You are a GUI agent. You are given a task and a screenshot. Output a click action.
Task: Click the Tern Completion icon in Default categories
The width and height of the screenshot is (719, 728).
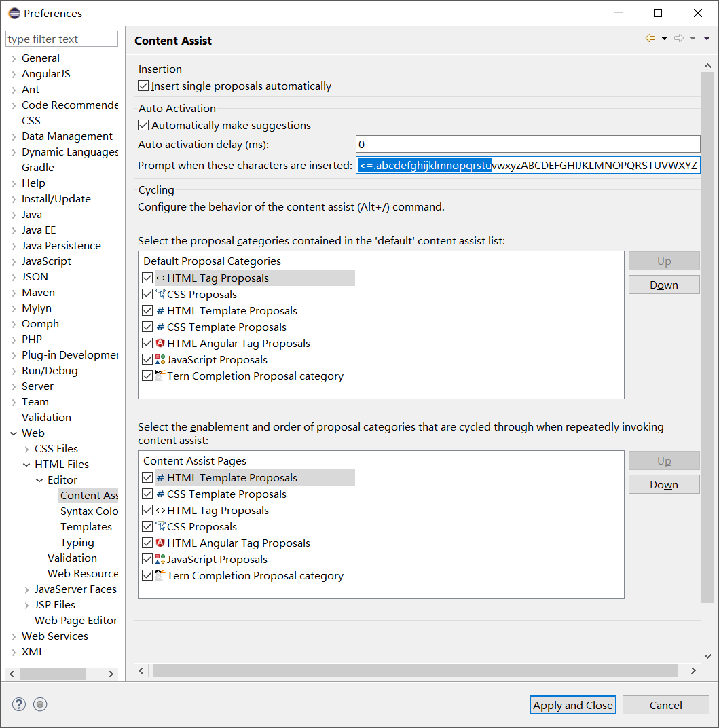160,375
